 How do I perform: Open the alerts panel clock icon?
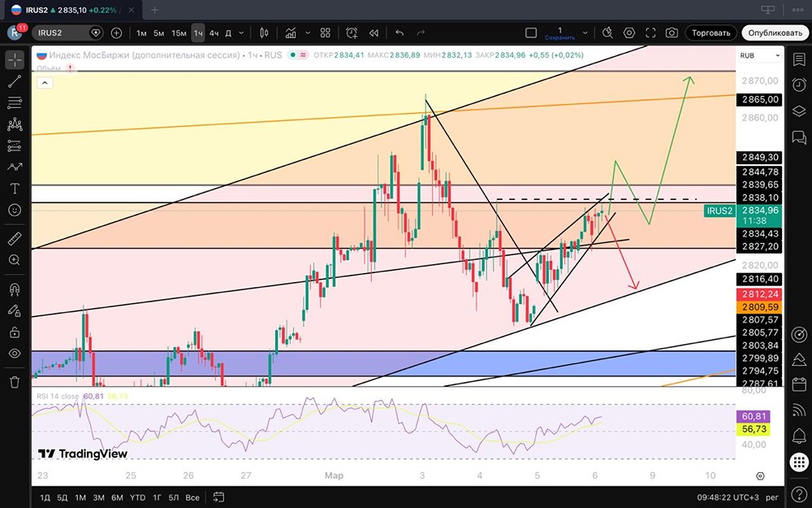tap(798, 85)
